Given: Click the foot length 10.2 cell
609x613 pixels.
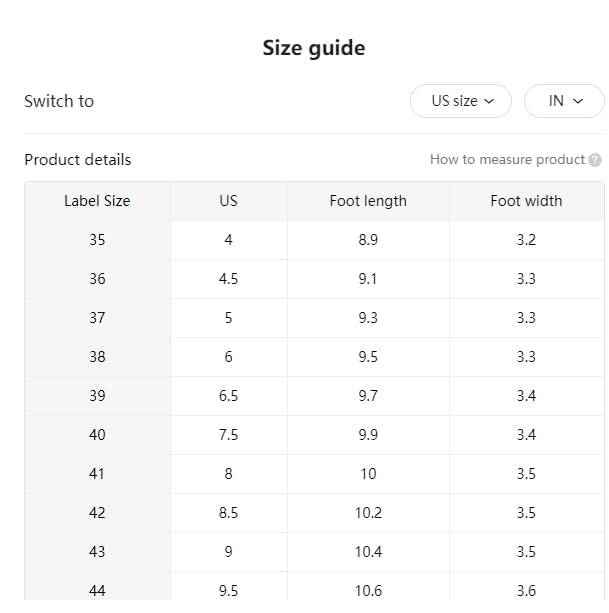Looking at the screenshot, I should (368, 513).
